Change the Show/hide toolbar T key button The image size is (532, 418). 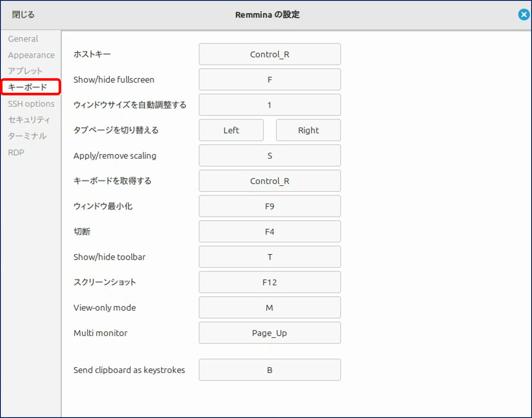tap(270, 257)
